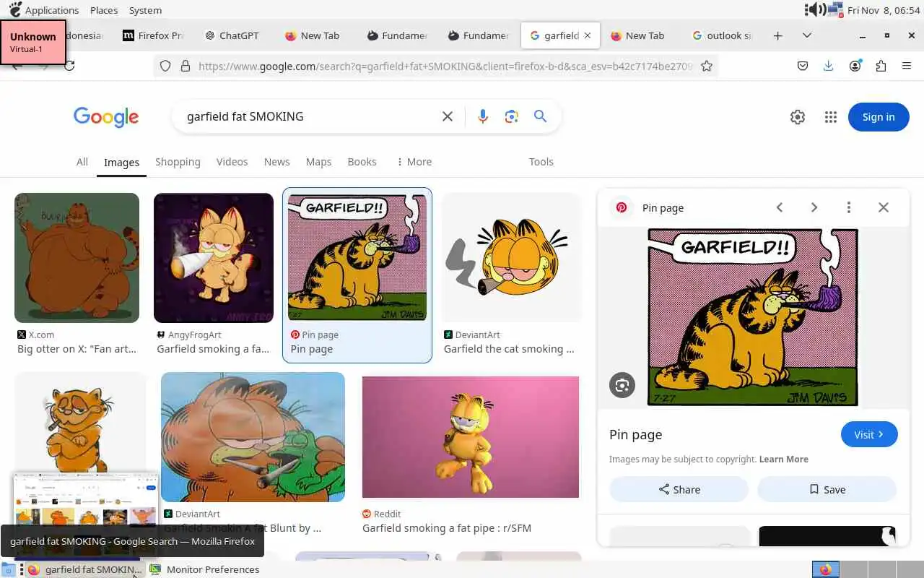Screen dimensions: 924x578
Task: Open the Google apps grid
Action: (831, 117)
